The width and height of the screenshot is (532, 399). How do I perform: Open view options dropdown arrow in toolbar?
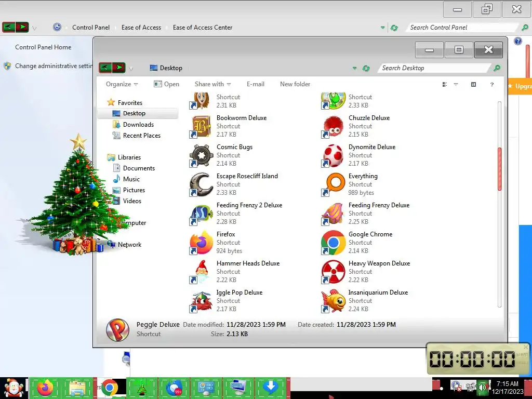pos(456,85)
